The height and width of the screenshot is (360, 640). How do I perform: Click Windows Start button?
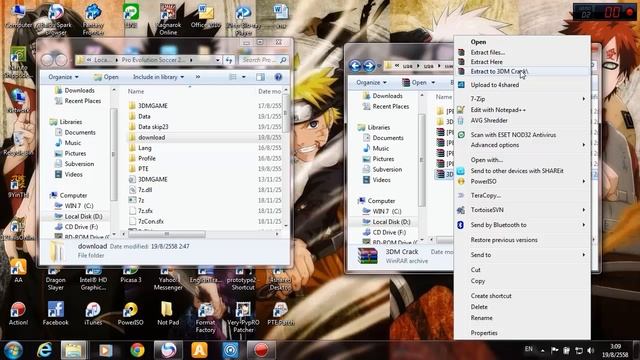point(13,350)
